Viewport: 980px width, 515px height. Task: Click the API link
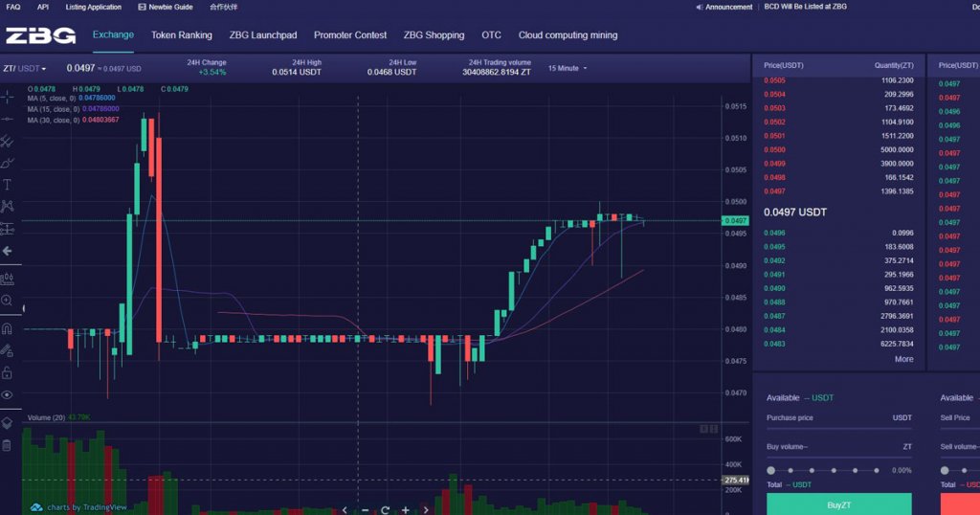click(x=42, y=7)
